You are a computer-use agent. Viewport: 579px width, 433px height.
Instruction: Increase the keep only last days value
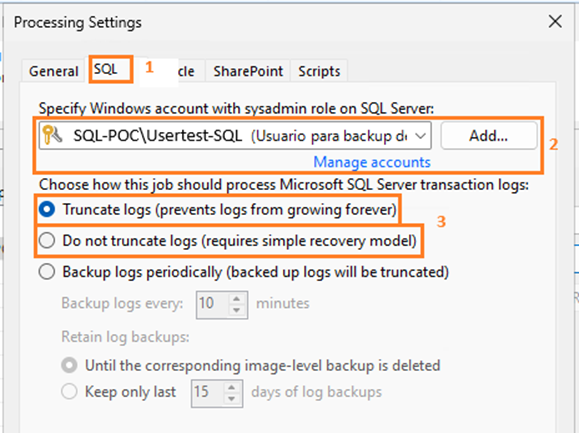[x=232, y=388]
